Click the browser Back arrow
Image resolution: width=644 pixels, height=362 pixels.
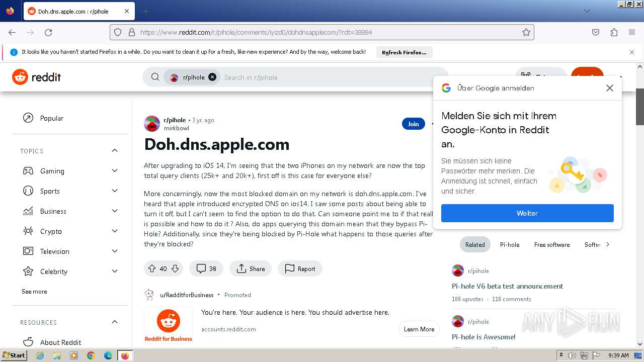[12, 32]
